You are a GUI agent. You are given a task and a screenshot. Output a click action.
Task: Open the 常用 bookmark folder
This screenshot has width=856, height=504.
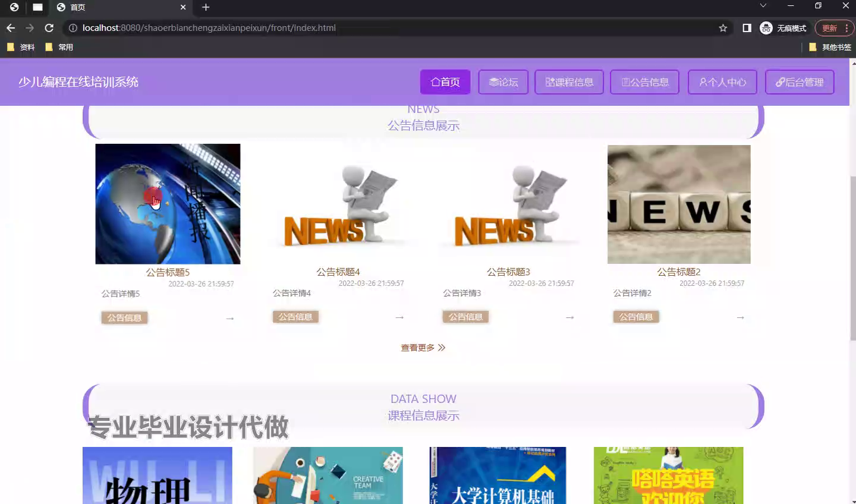[59, 47]
